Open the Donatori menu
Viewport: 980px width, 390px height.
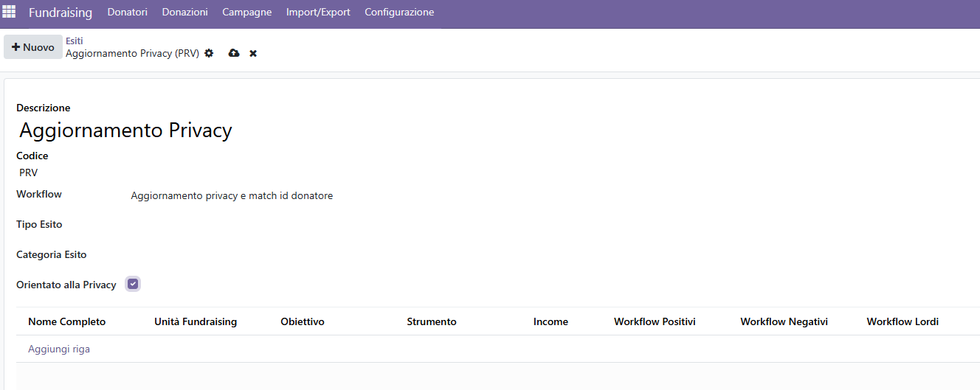point(128,13)
